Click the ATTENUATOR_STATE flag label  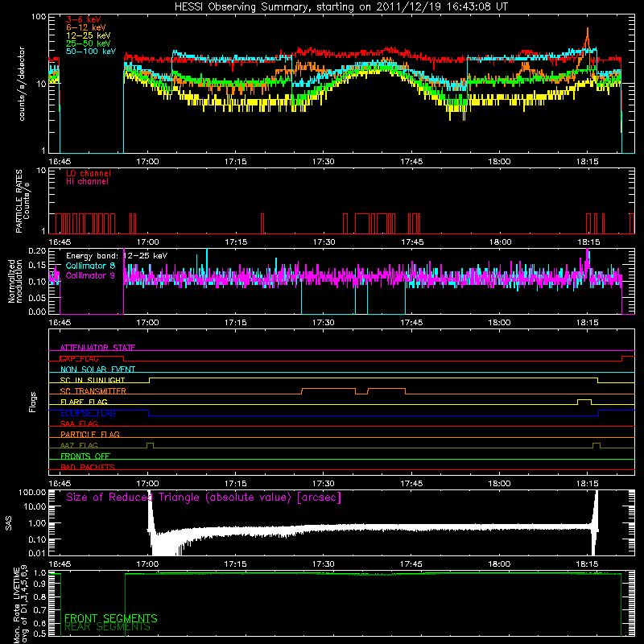click(x=97, y=348)
